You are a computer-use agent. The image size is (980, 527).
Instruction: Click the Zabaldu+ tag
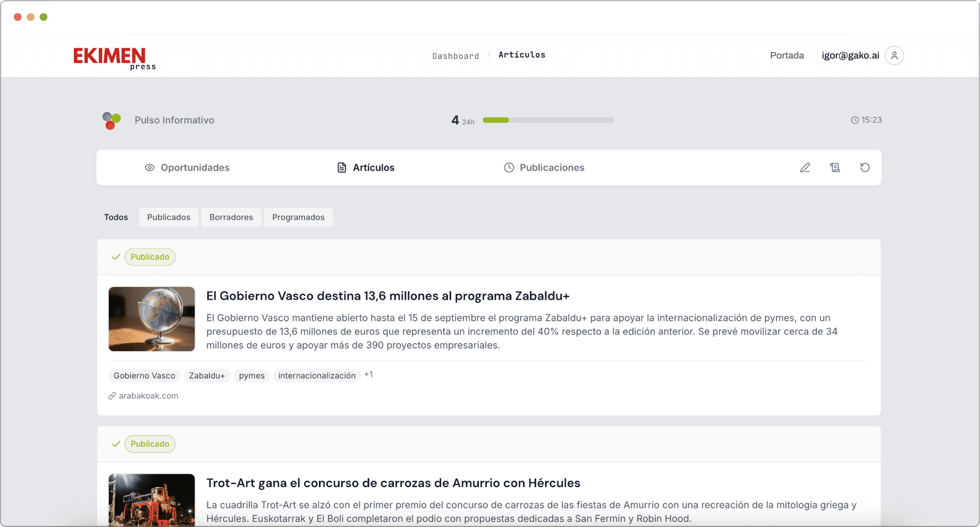click(207, 376)
